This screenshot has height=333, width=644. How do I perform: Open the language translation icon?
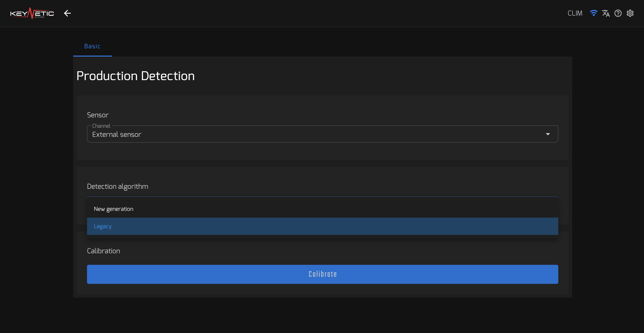(606, 13)
